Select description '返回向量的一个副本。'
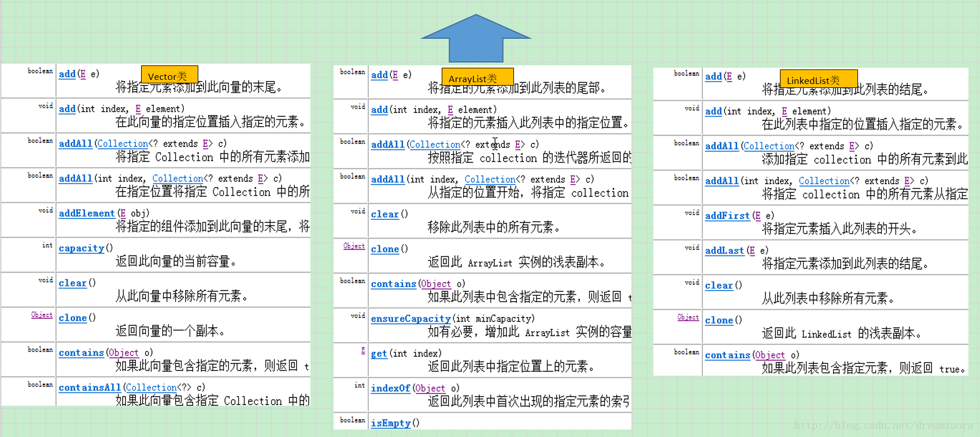 (x=171, y=331)
